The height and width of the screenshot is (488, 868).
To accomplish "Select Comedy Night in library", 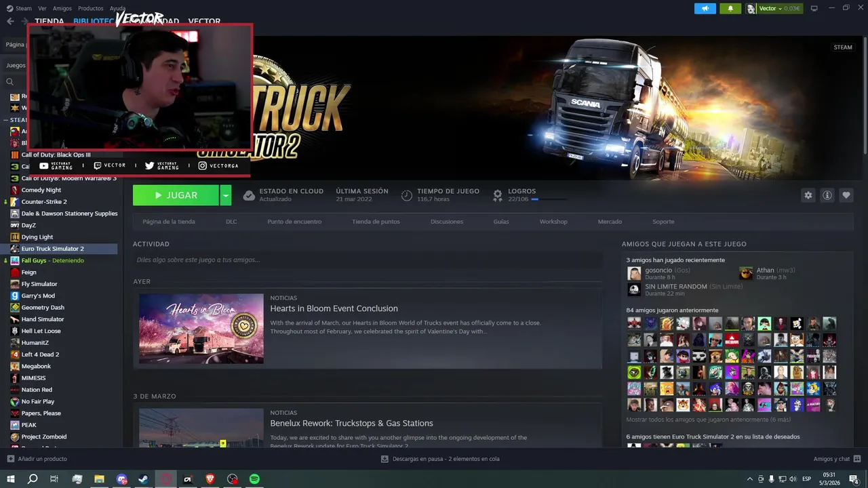I will click(41, 190).
